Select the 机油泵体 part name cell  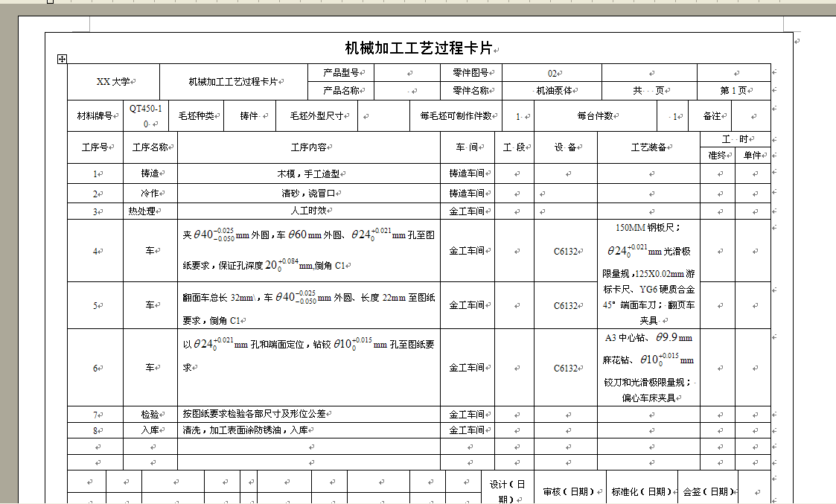552,91
